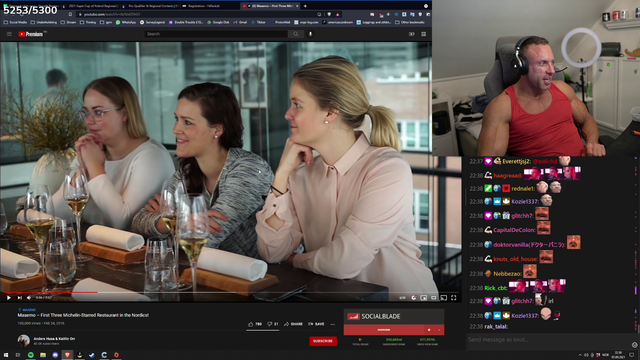Switch to theater mode
The image size is (640, 360).
pyautogui.click(x=433, y=298)
